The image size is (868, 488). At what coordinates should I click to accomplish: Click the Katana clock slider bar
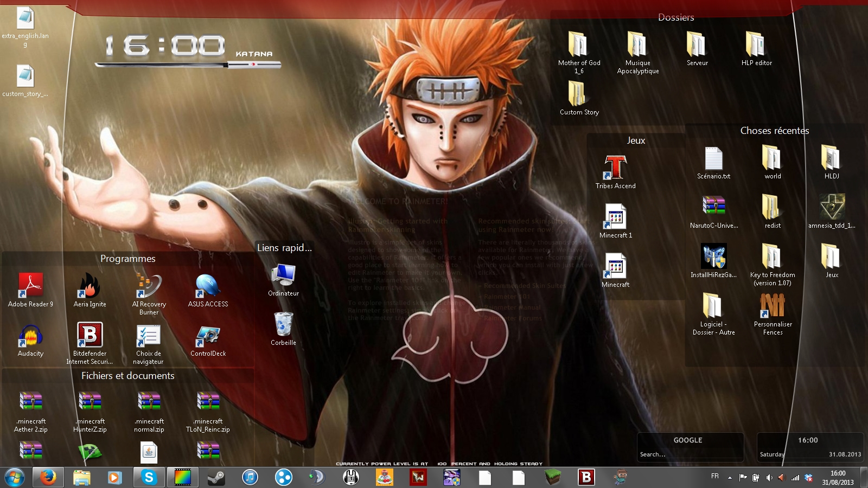[188, 65]
